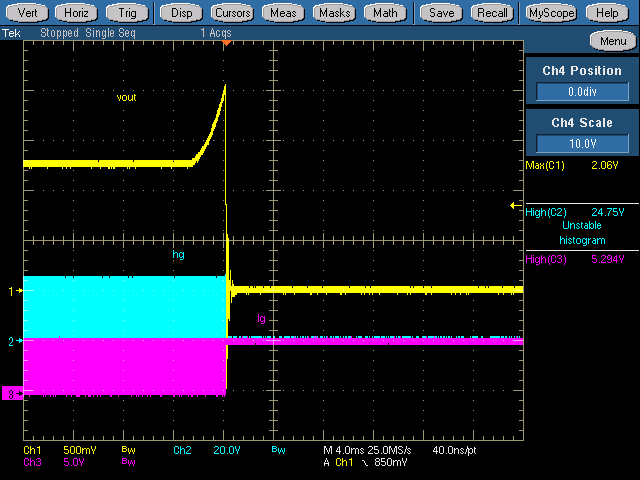Open MyScope from the toolbar

[551, 13]
